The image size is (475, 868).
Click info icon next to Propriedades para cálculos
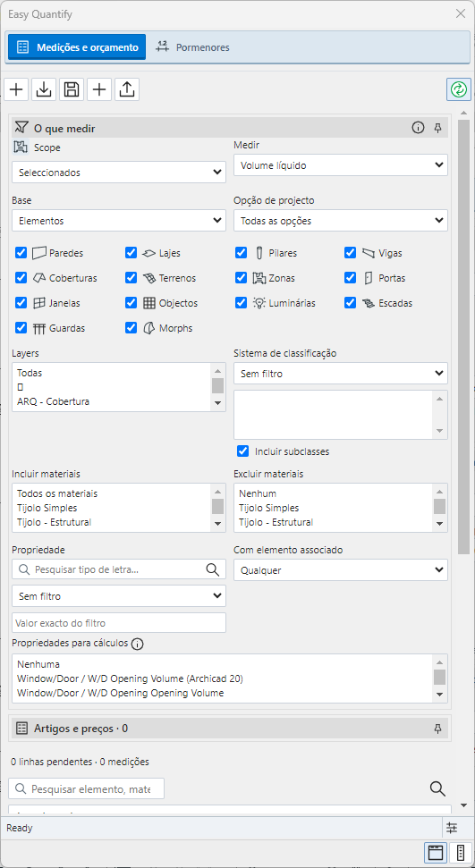[138, 644]
